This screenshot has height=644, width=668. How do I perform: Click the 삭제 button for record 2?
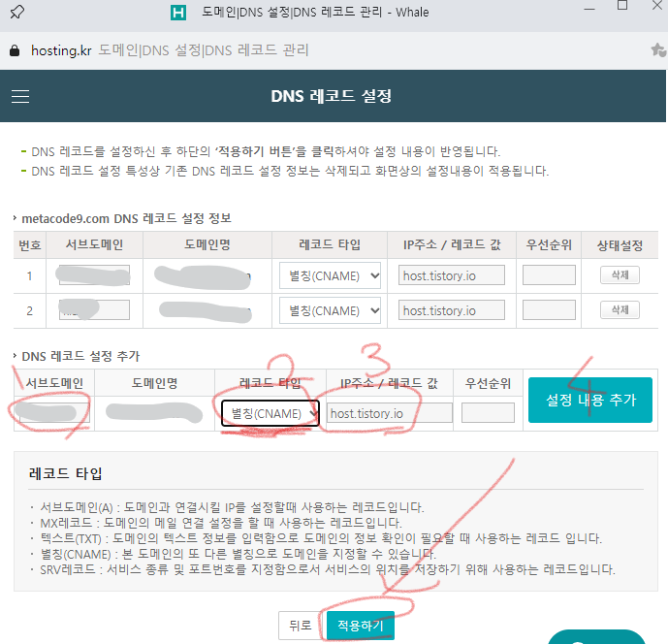(620, 310)
